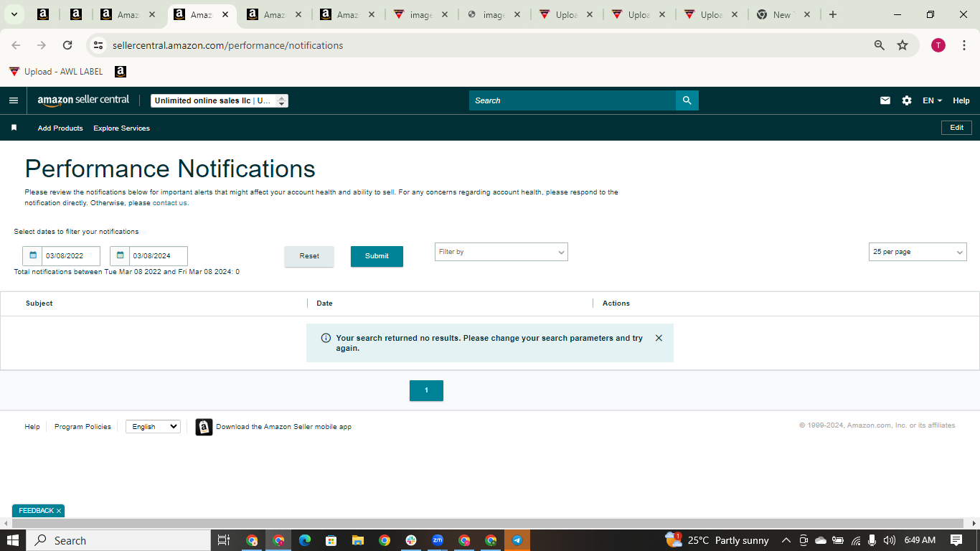Close the active Performance Notifications tab

pyautogui.click(x=225, y=14)
